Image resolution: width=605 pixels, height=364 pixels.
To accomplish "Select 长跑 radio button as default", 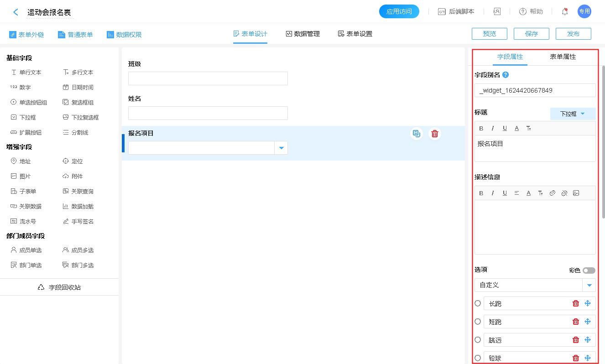I will coord(478,303).
